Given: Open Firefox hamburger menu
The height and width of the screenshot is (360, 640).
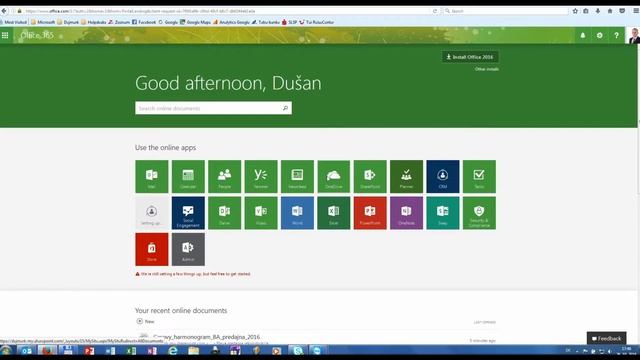Looking at the screenshot, I should point(636,11).
